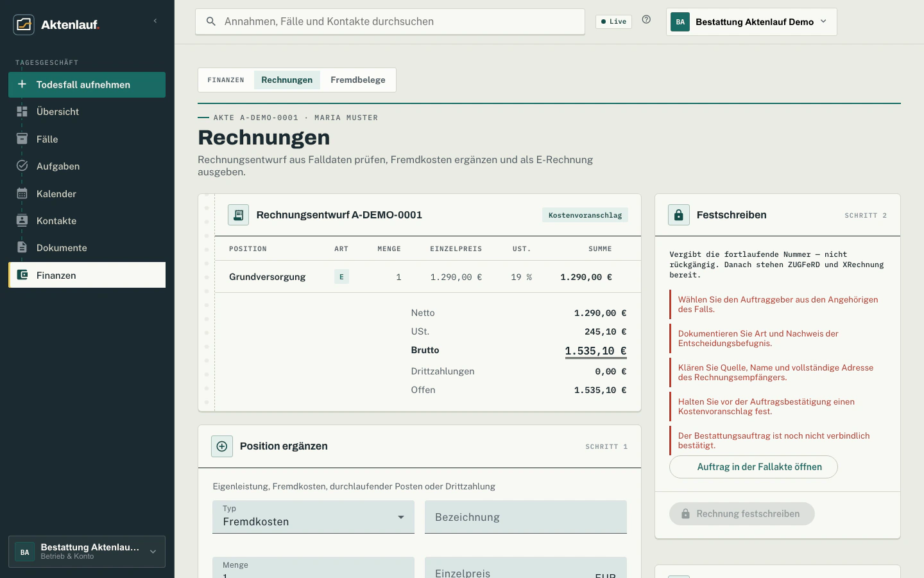The height and width of the screenshot is (578, 924).
Task: Click into the Bezeichnung field
Action: point(526,517)
